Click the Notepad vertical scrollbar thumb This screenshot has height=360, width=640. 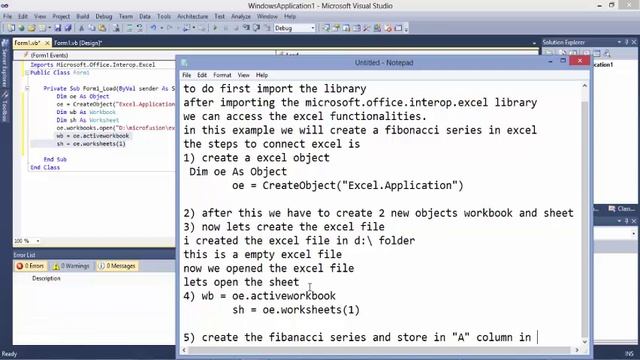click(584, 220)
